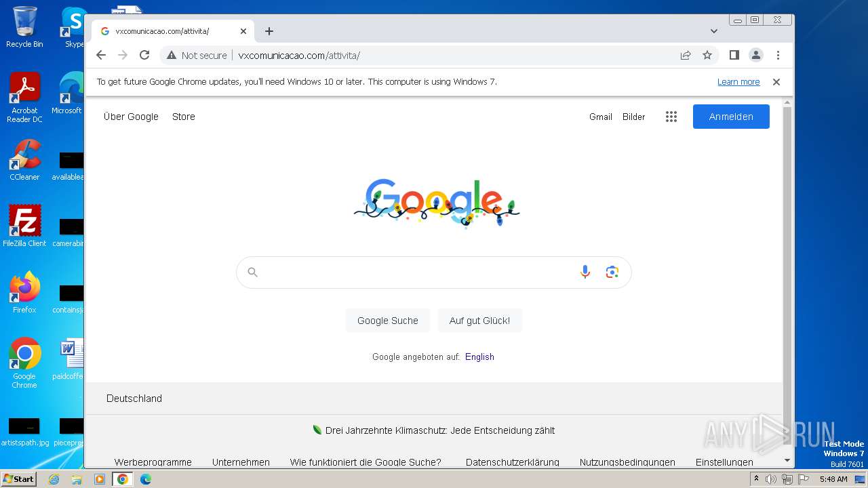The height and width of the screenshot is (488, 868).
Task: Launch FileZilla Client shortcut
Action: [x=24, y=226]
